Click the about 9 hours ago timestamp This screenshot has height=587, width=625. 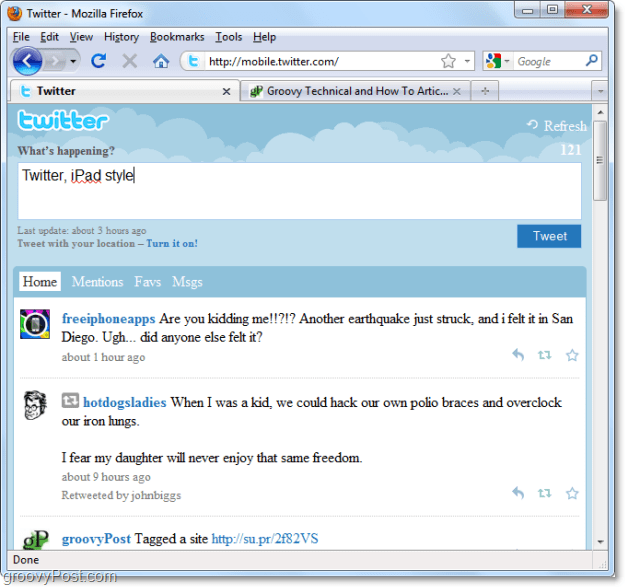[x=106, y=477]
